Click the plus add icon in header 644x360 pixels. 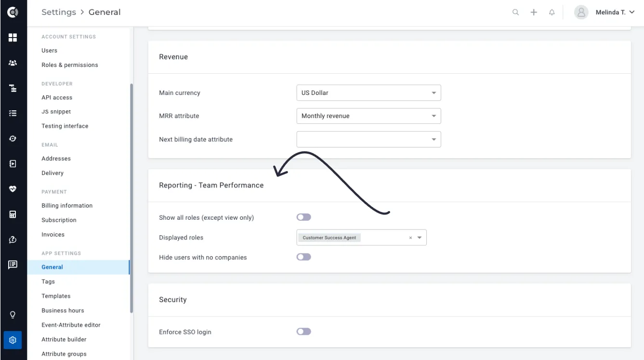click(534, 13)
